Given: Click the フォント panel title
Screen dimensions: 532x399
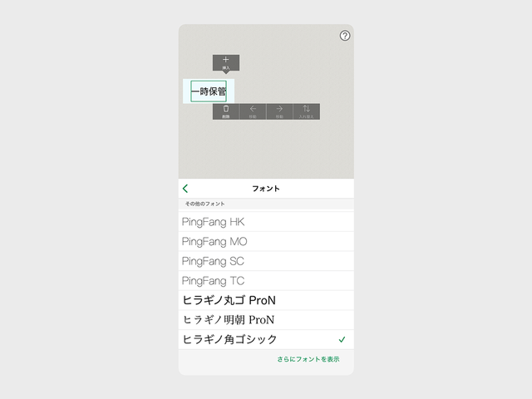Looking at the screenshot, I should coord(266,189).
